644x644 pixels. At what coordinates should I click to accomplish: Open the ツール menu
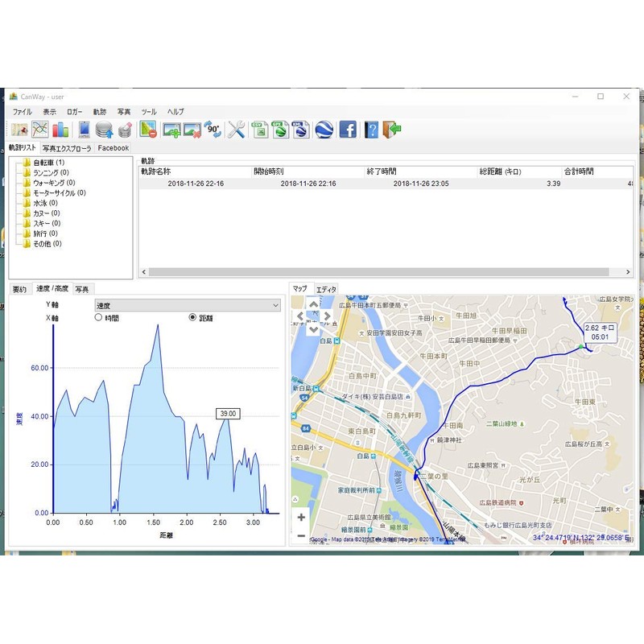(x=149, y=112)
